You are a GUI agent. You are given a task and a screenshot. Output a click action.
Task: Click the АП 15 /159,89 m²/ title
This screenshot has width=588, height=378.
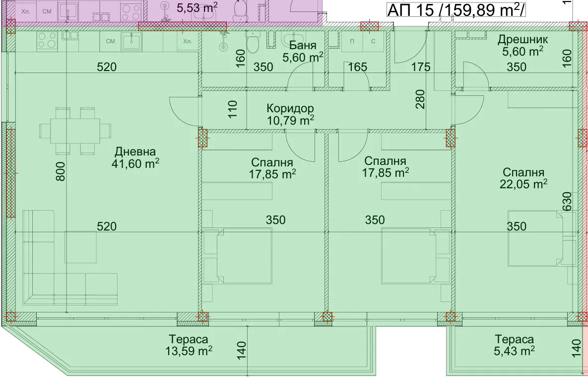[x=455, y=10]
